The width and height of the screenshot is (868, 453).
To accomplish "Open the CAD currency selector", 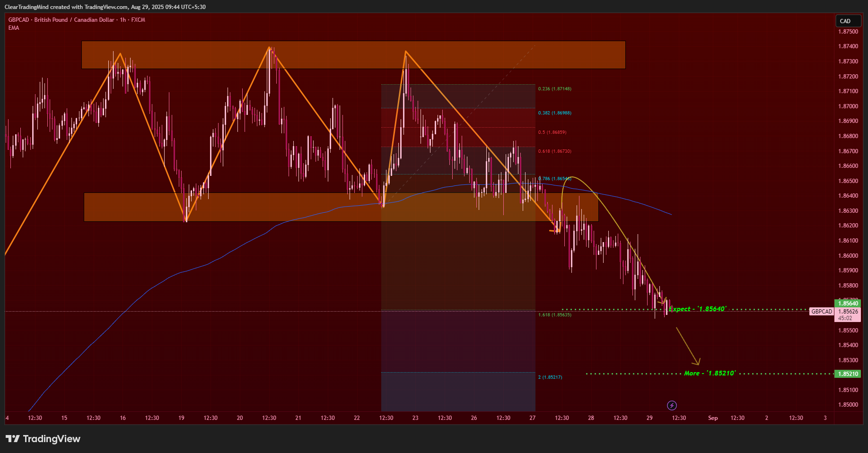I will (848, 21).
